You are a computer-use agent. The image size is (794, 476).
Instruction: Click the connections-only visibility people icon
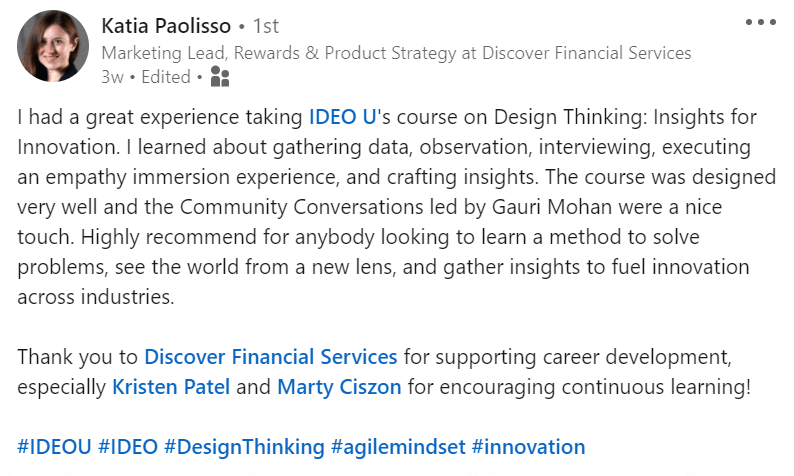click(x=221, y=76)
